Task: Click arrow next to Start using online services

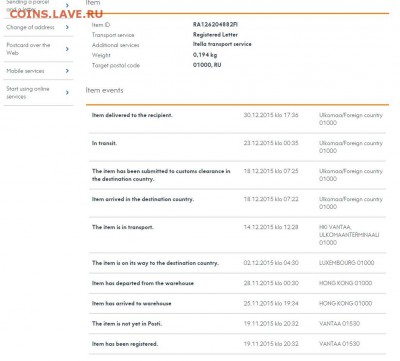Action: pos(67,93)
